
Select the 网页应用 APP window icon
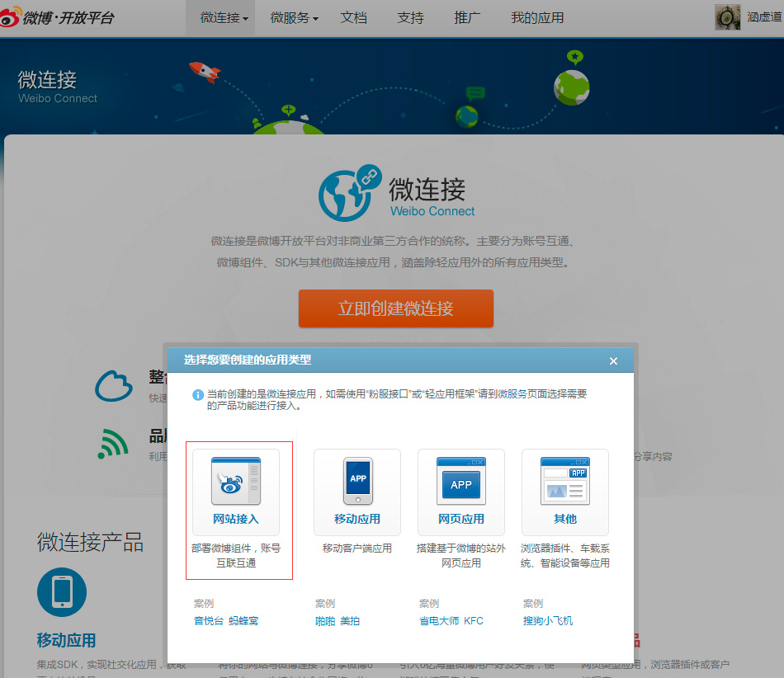point(461,481)
